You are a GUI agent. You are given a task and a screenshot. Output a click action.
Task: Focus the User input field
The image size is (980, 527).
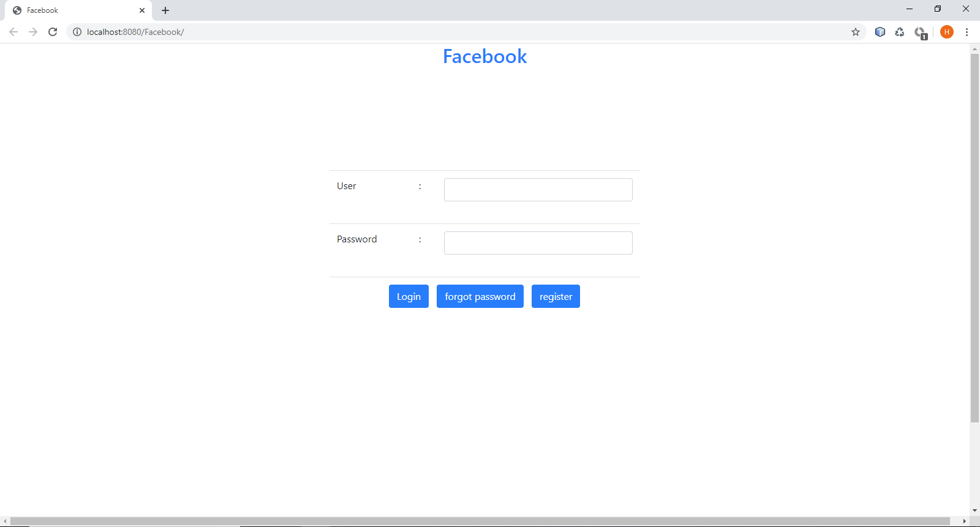pos(538,190)
